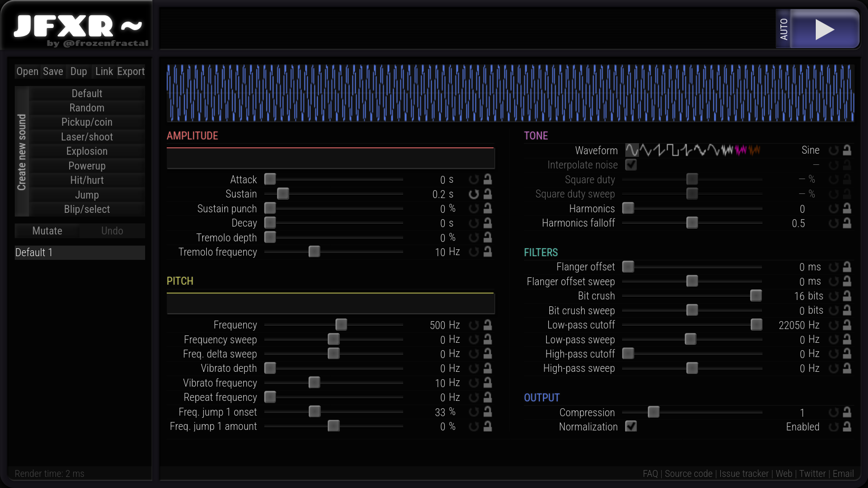The height and width of the screenshot is (488, 868).
Task: Create a Laser/shoot preset sound
Action: click(87, 137)
